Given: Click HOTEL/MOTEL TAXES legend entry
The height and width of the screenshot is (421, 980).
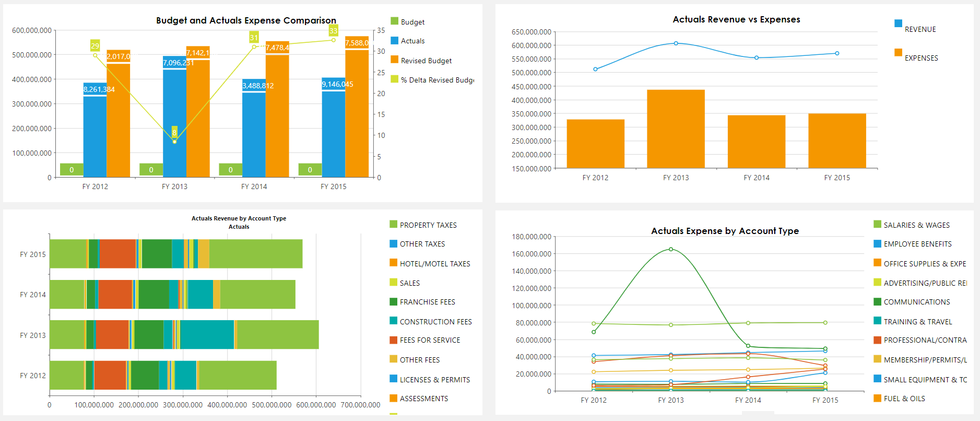Looking at the screenshot, I should tap(430, 264).
